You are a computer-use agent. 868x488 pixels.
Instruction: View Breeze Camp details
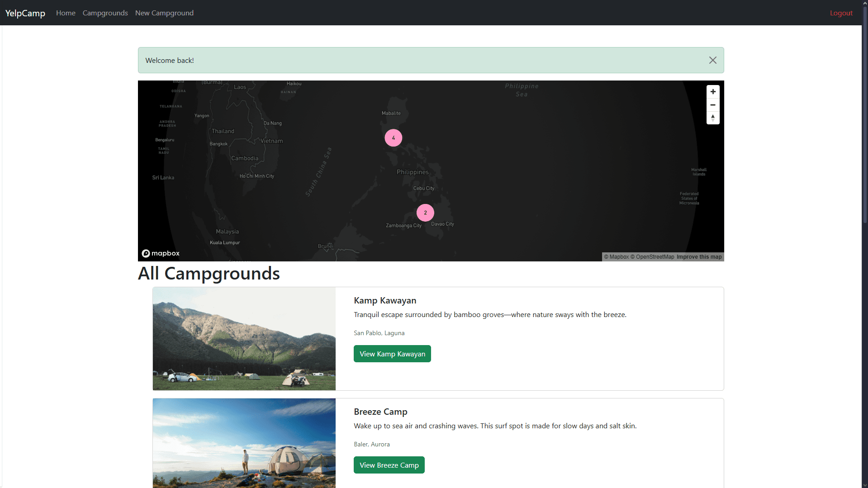pyautogui.click(x=389, y=465)
